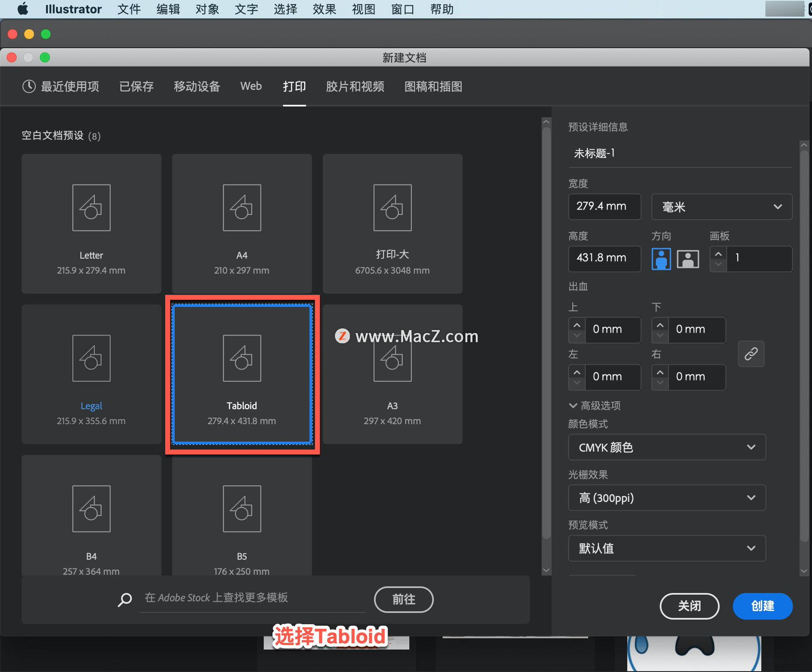Open the 帮助 menu

442,9
